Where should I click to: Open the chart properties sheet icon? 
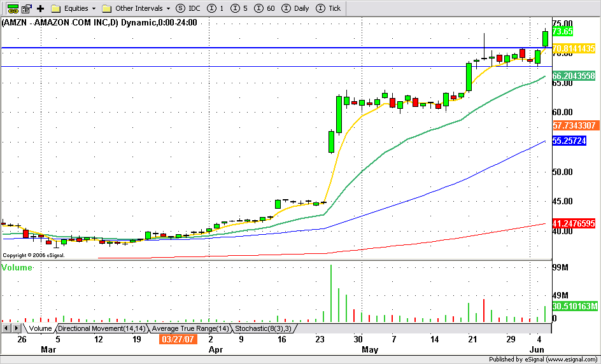click(27, 8)
